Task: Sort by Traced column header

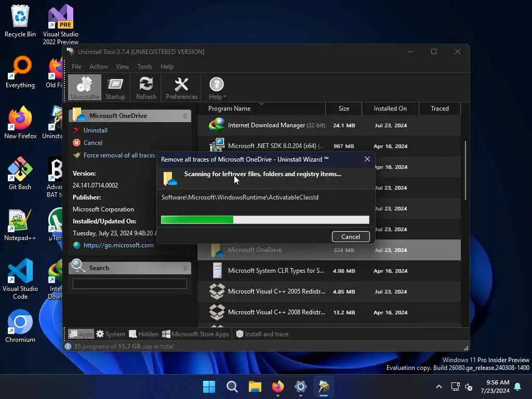Action: pyautogui.click(x=440, y=109)
